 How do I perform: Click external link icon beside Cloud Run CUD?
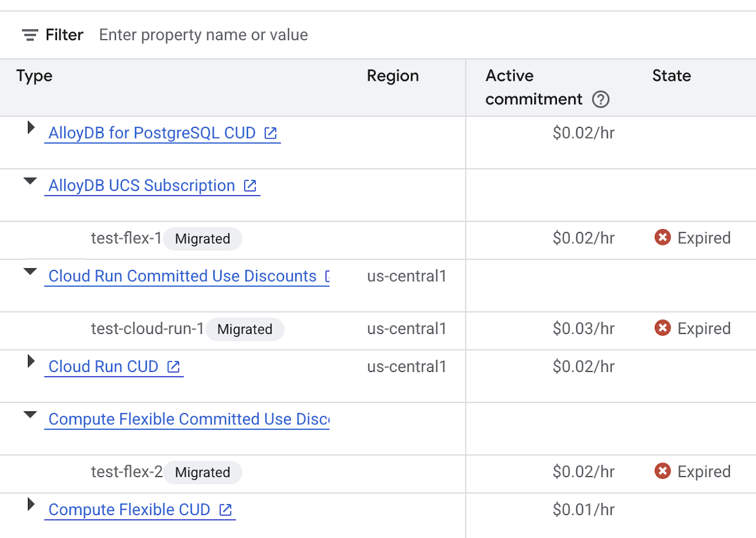(x=173, y=367)
